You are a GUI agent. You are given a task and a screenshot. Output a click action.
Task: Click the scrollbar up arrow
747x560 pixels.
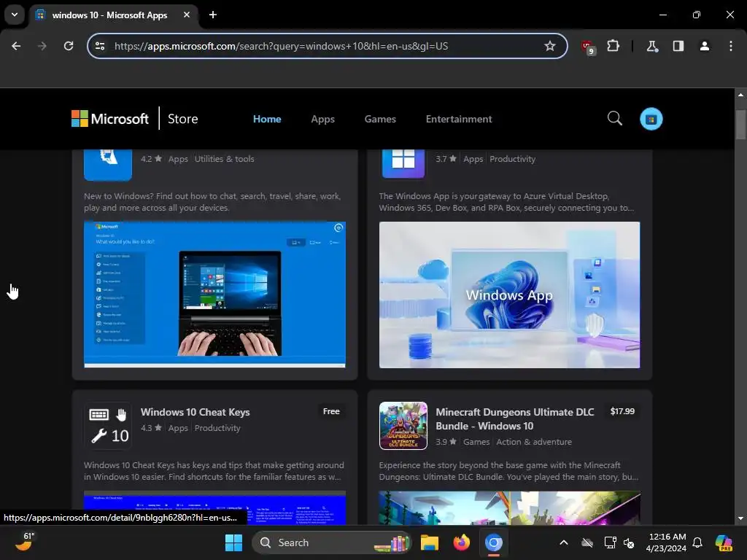click(740, 95)
